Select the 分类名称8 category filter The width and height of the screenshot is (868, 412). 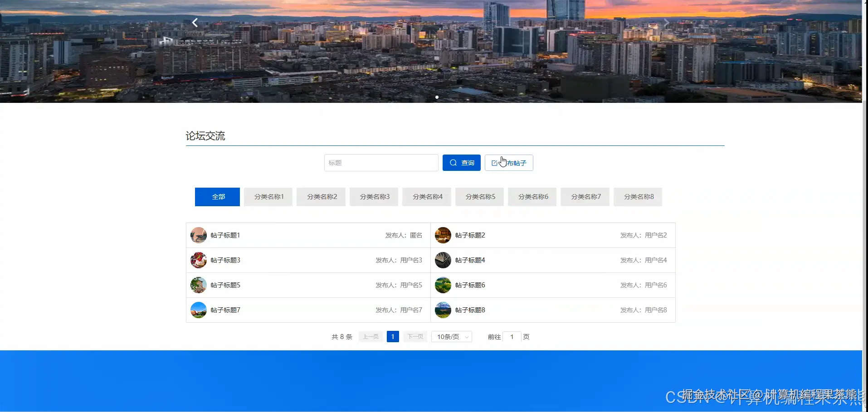coord(638,197)
